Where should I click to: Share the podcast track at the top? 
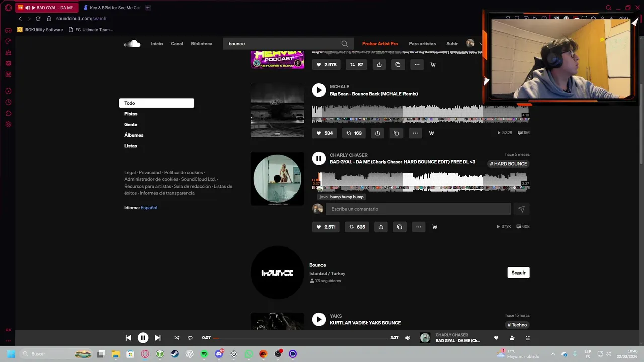pyautogui.click(x=379, y=65)
